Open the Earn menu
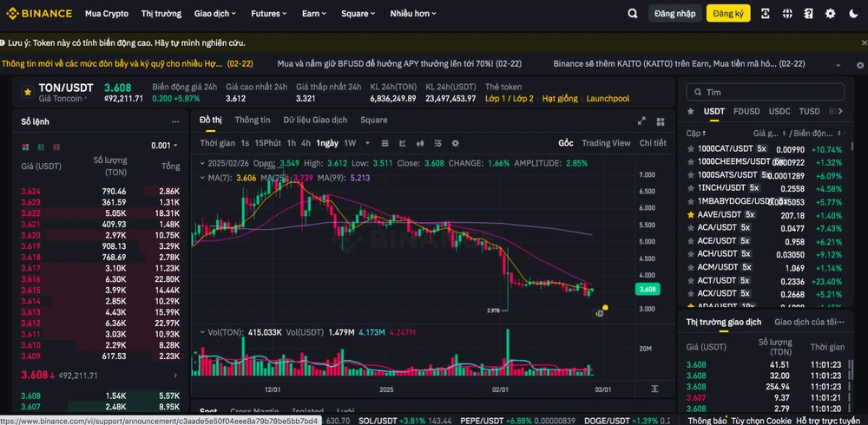 [314, 13]
